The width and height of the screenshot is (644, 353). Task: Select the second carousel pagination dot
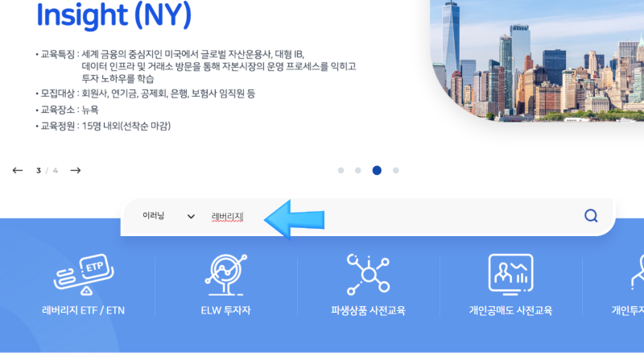[358, 170]
